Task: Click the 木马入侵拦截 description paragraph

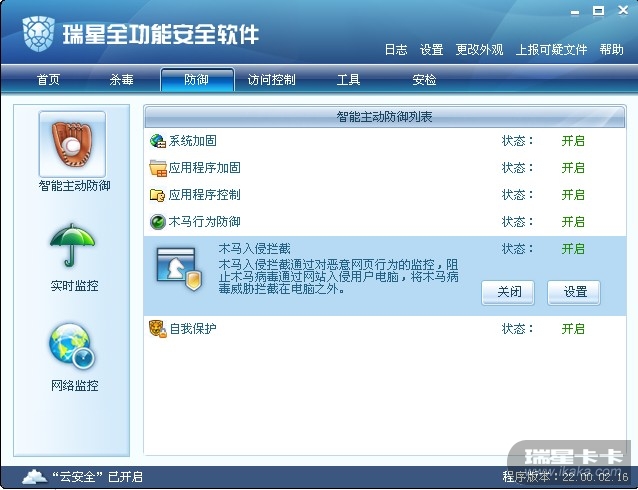Action: (339, 277)
